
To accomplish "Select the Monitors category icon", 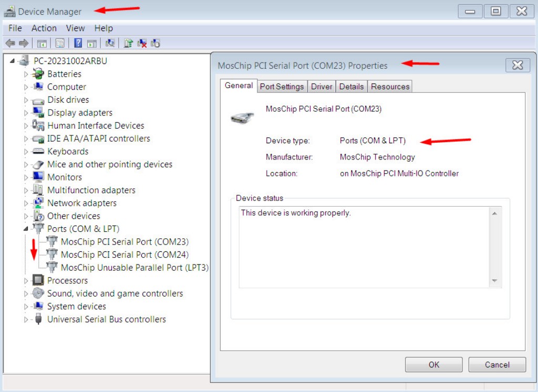I will tap(38, 177).
